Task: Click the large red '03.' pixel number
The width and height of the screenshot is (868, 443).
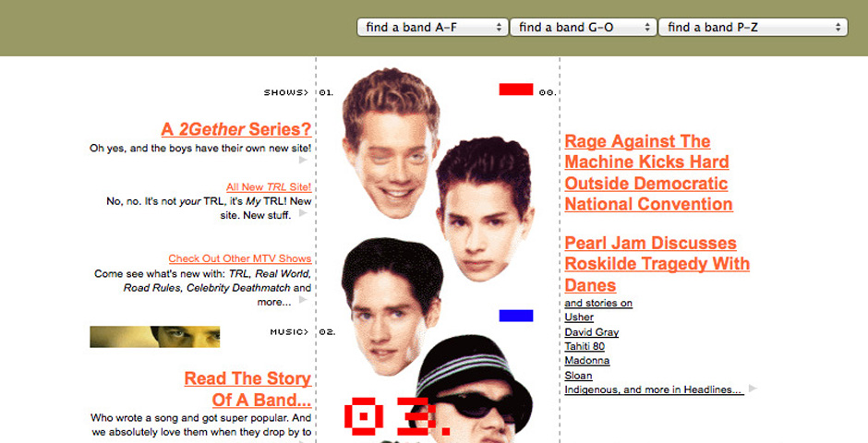Action: click(398, 416)
